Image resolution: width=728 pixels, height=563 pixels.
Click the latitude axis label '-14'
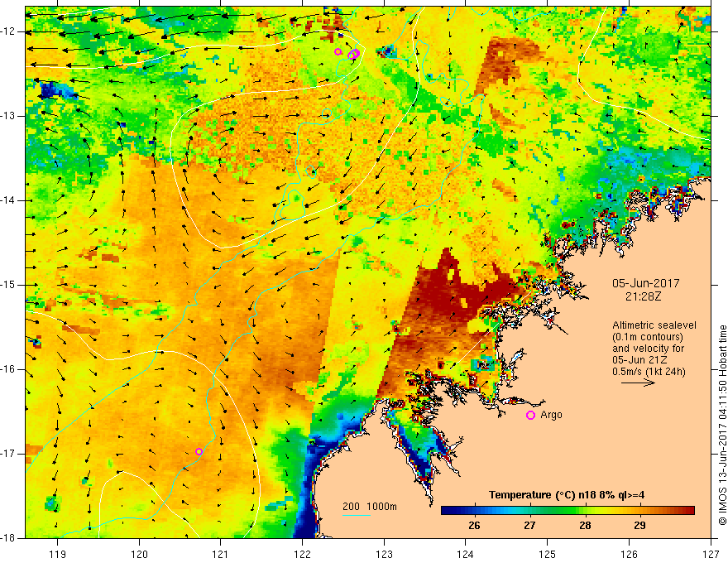(x=8, y=200)
